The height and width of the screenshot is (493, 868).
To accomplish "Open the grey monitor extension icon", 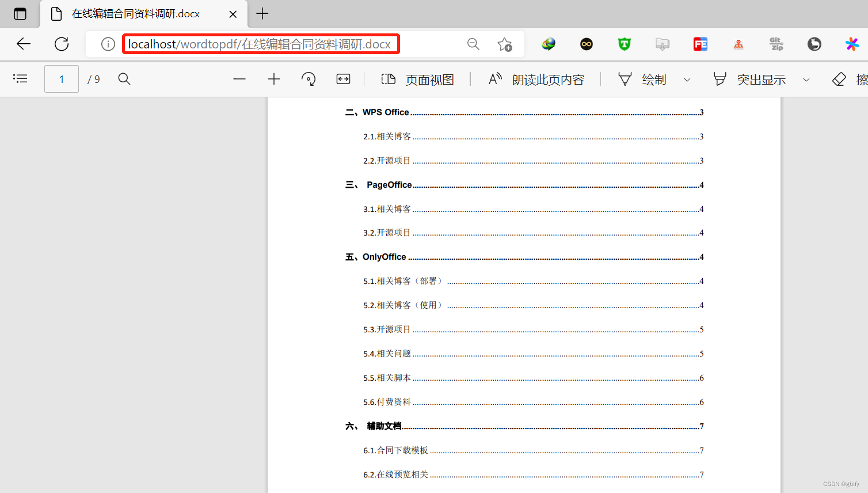I will point(663,44).
